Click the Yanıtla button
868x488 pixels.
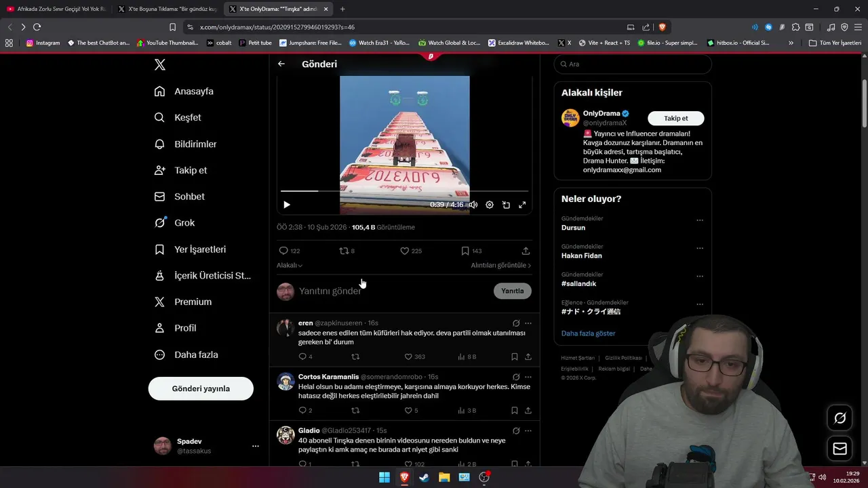pyautogui.click(x=513, y=291)
